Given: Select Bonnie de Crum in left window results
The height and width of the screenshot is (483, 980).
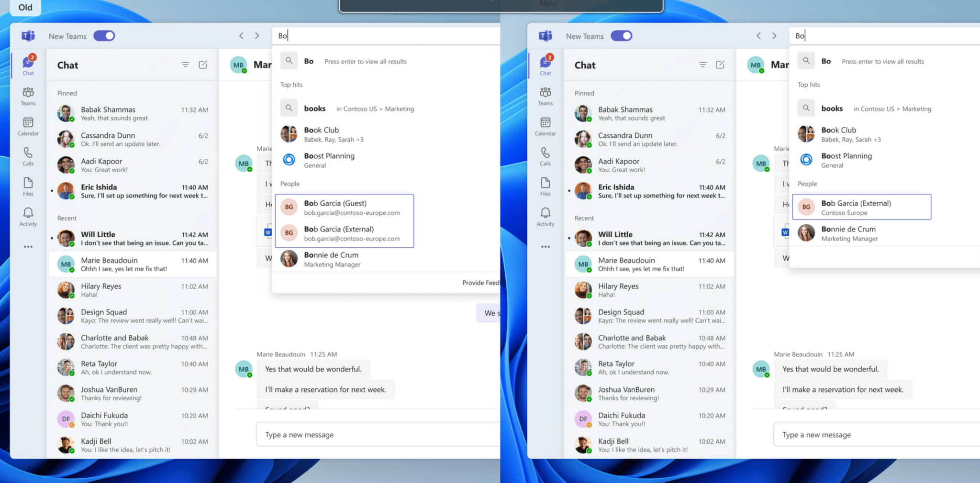Looking at the screenshot, I should click(386, 259).
